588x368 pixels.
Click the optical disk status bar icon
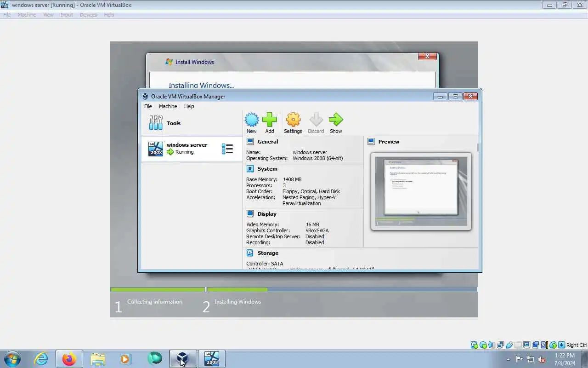(483, 345)
